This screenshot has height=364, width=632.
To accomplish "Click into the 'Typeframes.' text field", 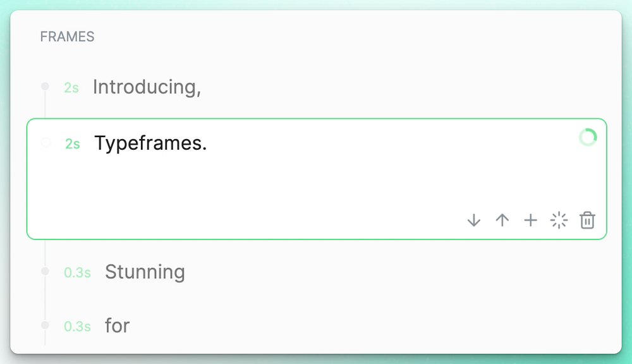I will tap(150, 143).
